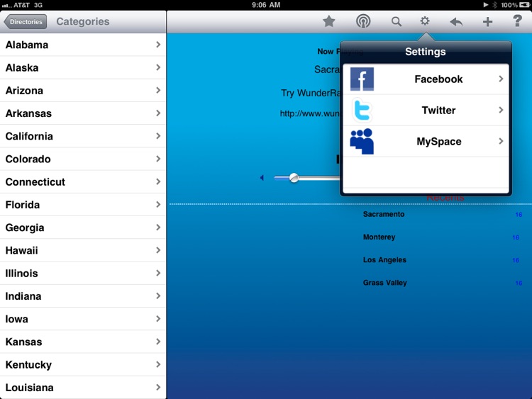Play recent station Monterey
This screenshot has width=532, height=399.
379,237
